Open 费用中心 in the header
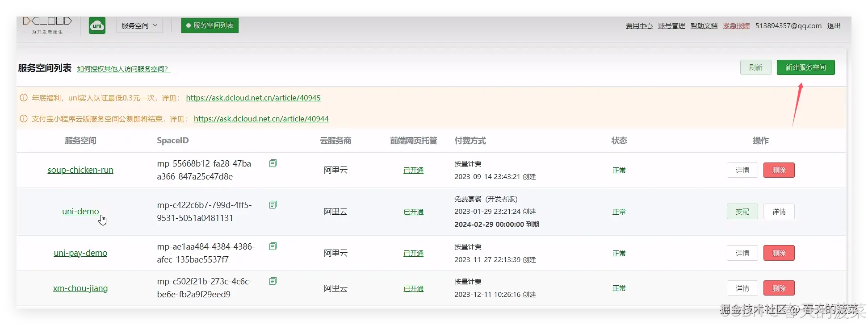Viewport: 868px width, 325px height. pyautogui.click(x=639, y=26)
